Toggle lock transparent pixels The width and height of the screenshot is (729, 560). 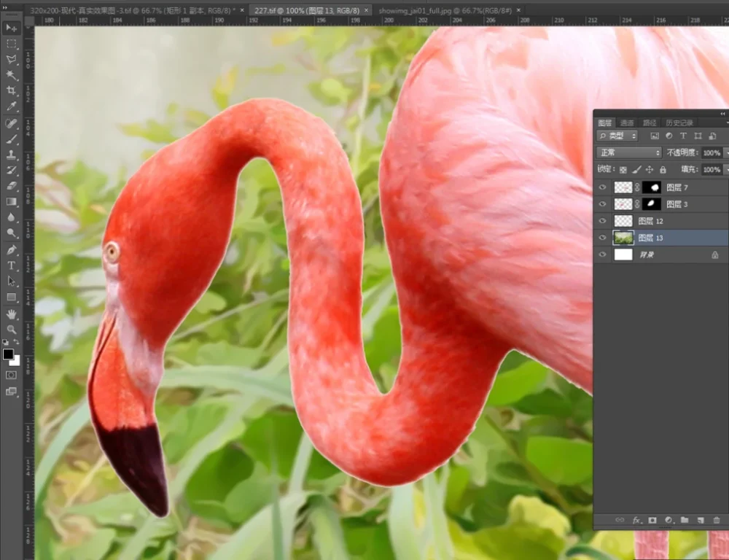623,170
